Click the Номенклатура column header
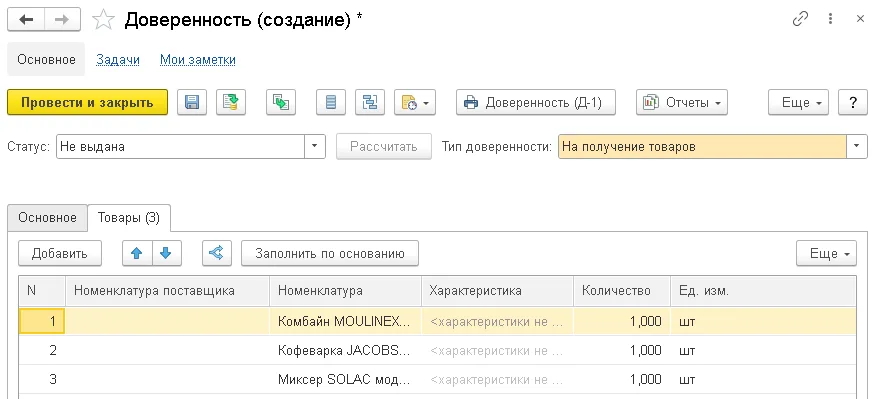 pyautogui.click(x=346, y=290)
